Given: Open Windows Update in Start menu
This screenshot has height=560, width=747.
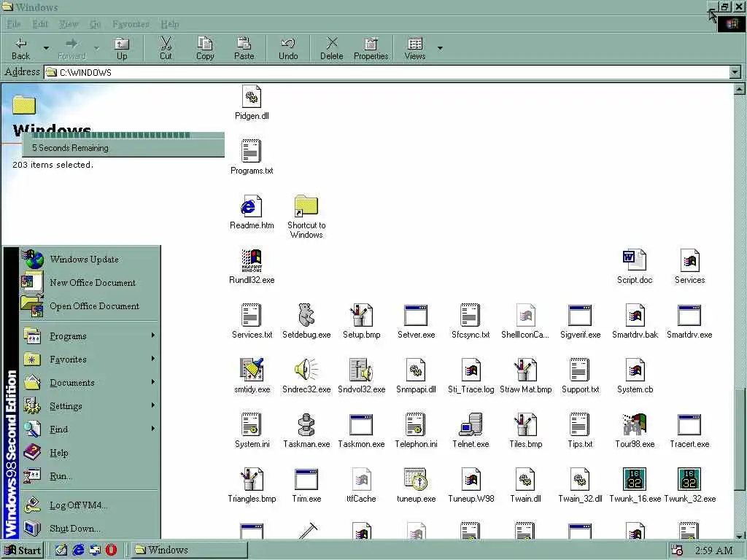Looking at the screenshot, I should [x=90, y=259].
